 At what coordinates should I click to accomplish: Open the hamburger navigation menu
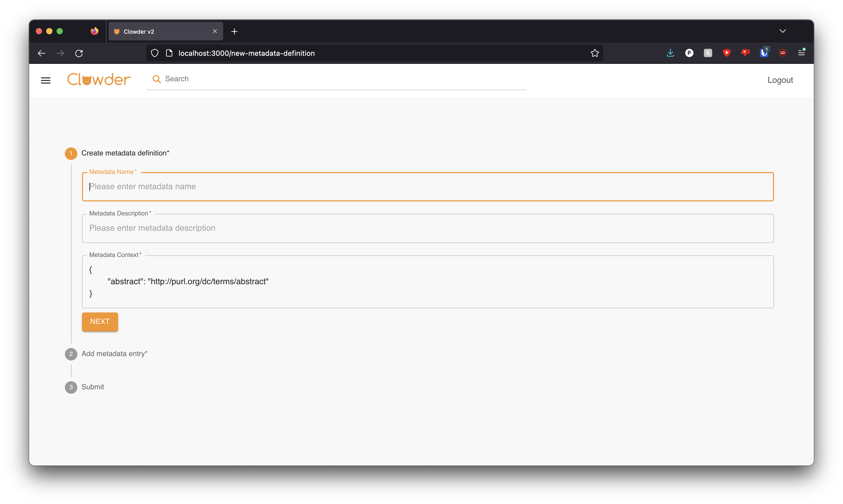point(45,80)
